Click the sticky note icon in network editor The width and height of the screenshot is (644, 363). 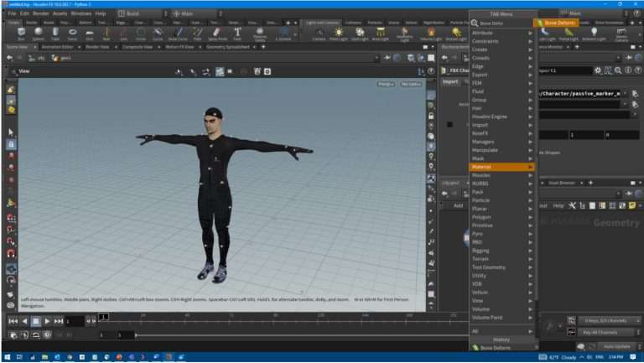(632, 205)
